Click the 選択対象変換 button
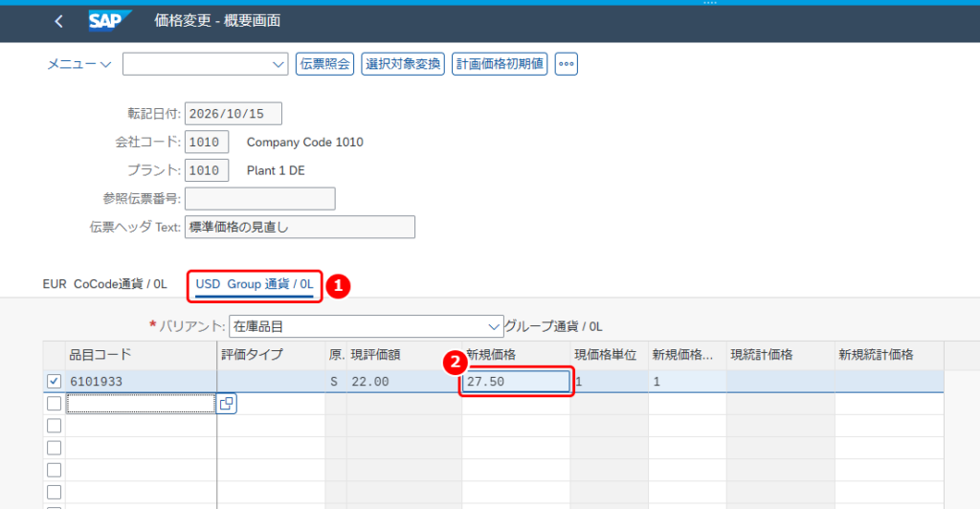980x509 pixels. click(403, 64)
